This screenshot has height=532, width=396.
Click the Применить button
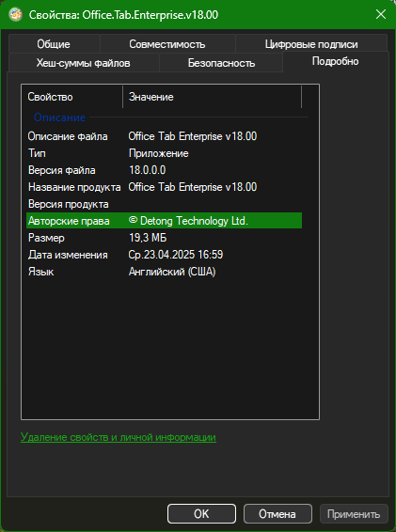354,514
